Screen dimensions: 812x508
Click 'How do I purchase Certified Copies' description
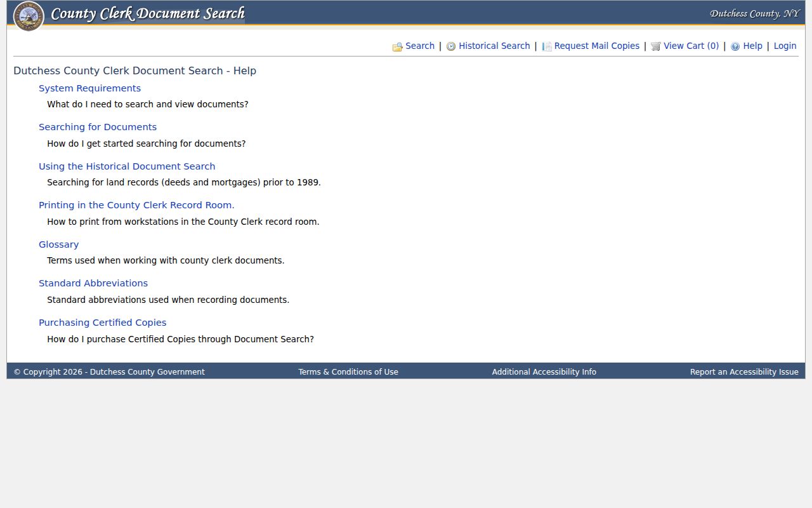point(181,339)
